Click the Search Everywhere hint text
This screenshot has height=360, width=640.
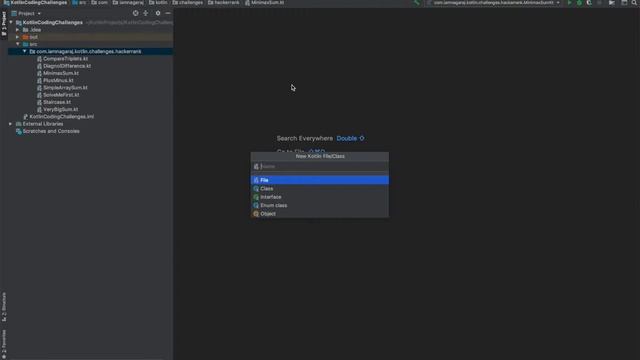[x=304, y=138]
